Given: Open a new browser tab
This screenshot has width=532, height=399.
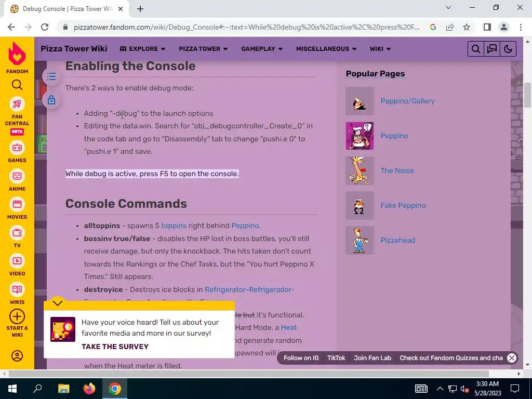Looking at the screenshot, I should [140, 9].
